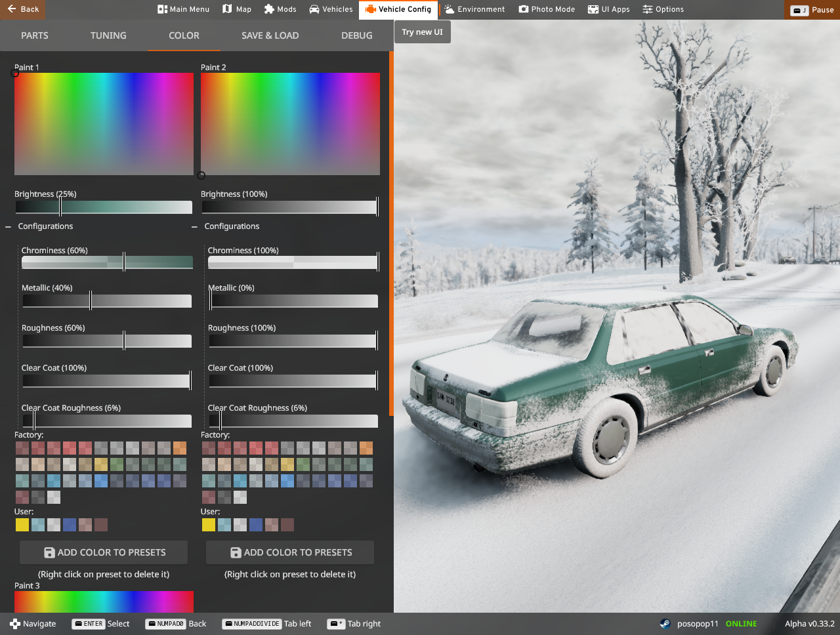Collapse Paint 1 Configurations section
Screen dimensions: 840x635
click(x=39, y=226)
